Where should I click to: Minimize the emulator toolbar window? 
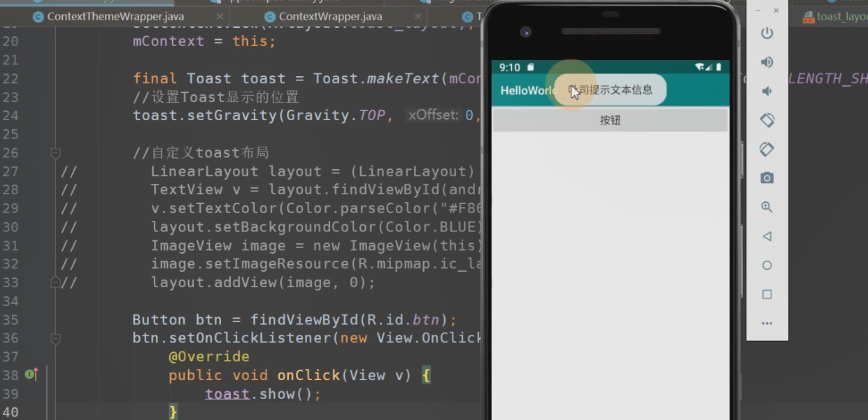(x=759, y=10)
